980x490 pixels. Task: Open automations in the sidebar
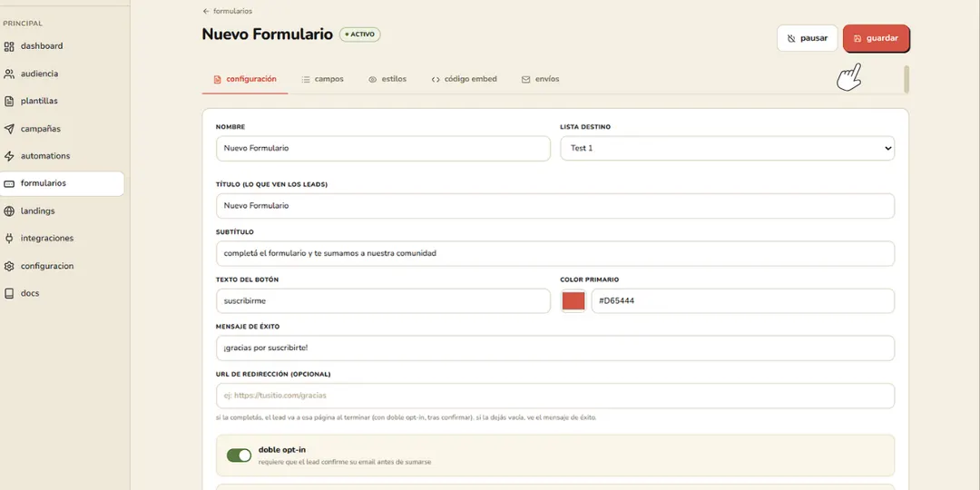[x=45, y=156]
